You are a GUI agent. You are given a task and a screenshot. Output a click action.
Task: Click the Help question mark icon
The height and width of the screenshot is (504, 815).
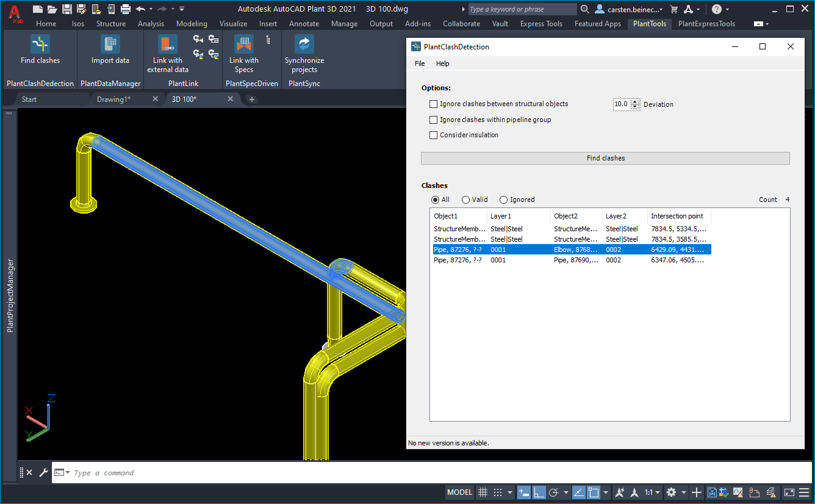(x=717, y=9)
